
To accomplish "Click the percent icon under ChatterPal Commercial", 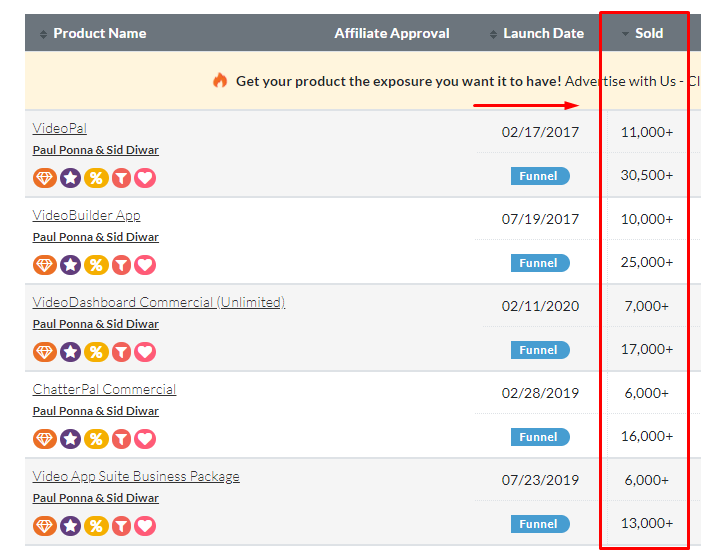I will tap(96, 439).
